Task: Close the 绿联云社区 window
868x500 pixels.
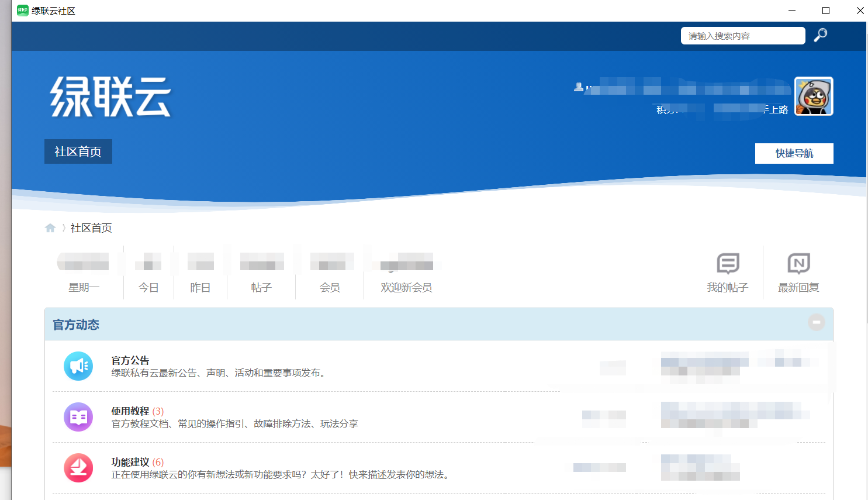Action: point(860,11)
